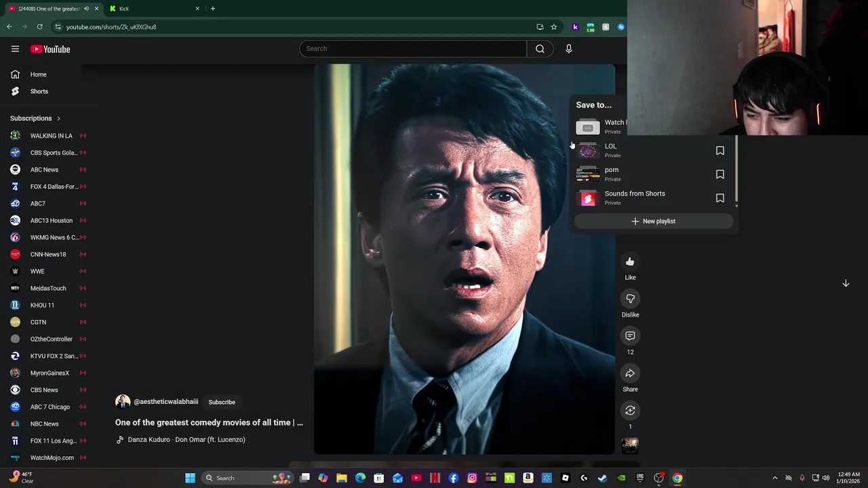
Task: Click the YouTube search input field
Action: 413,49
